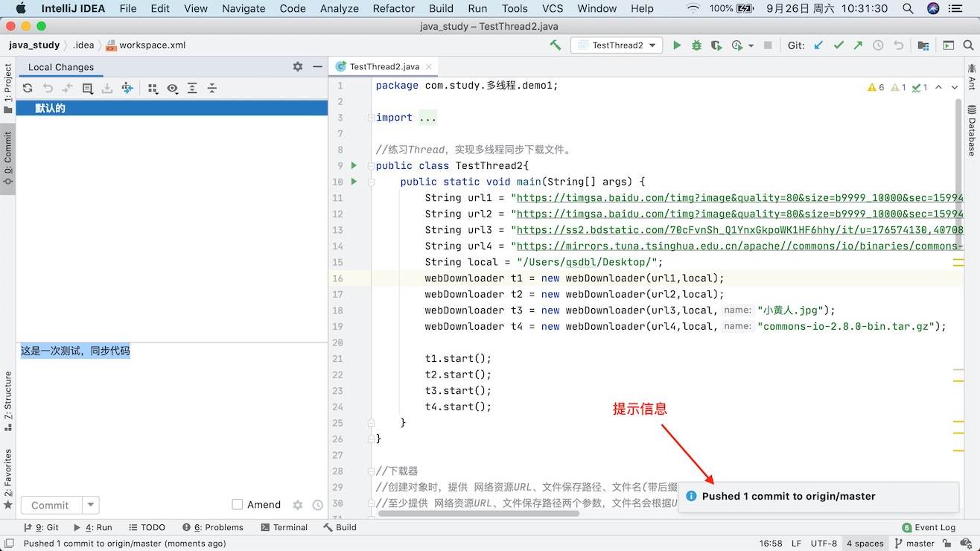Hide the Commit tool window

(x=316, y=67)
